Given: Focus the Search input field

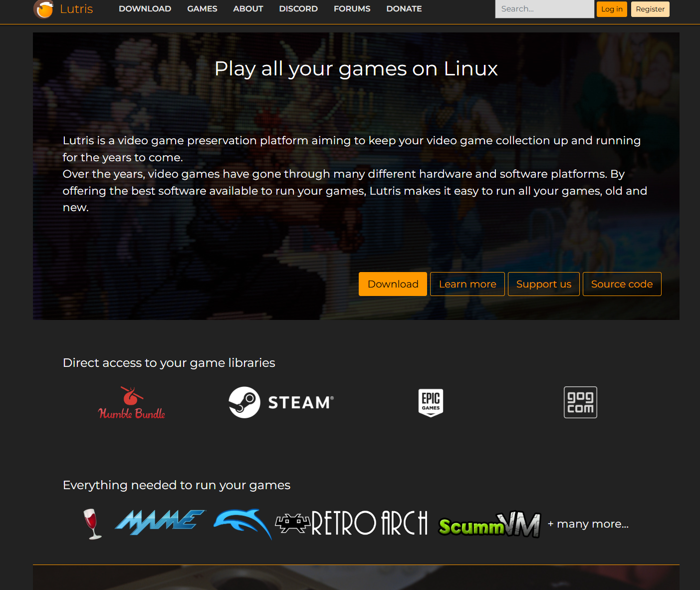Looking at the screenshot, I should [544, 9].
